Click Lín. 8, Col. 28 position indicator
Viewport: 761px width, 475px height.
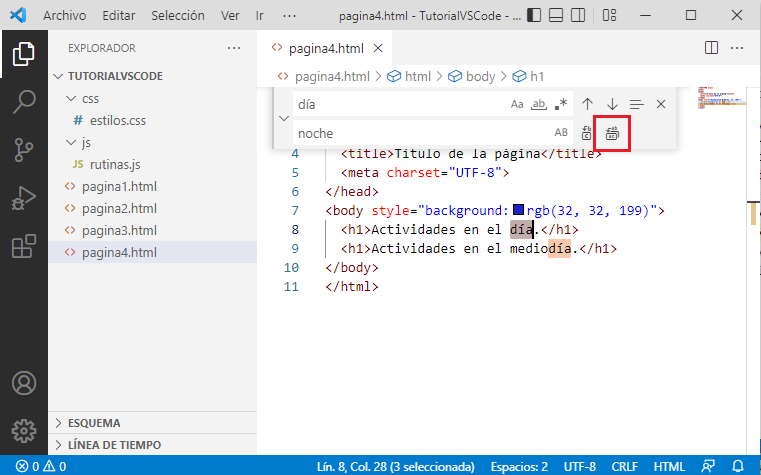pos(396,466)
